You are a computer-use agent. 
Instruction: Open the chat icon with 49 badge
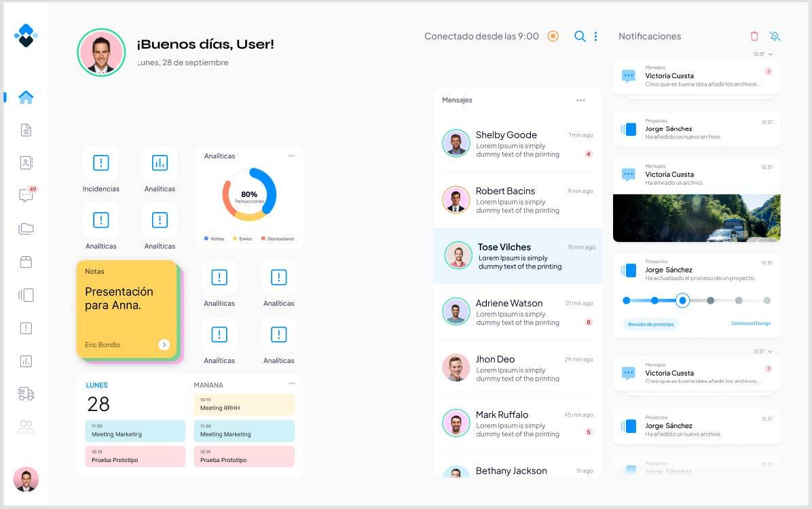point(26,196)
